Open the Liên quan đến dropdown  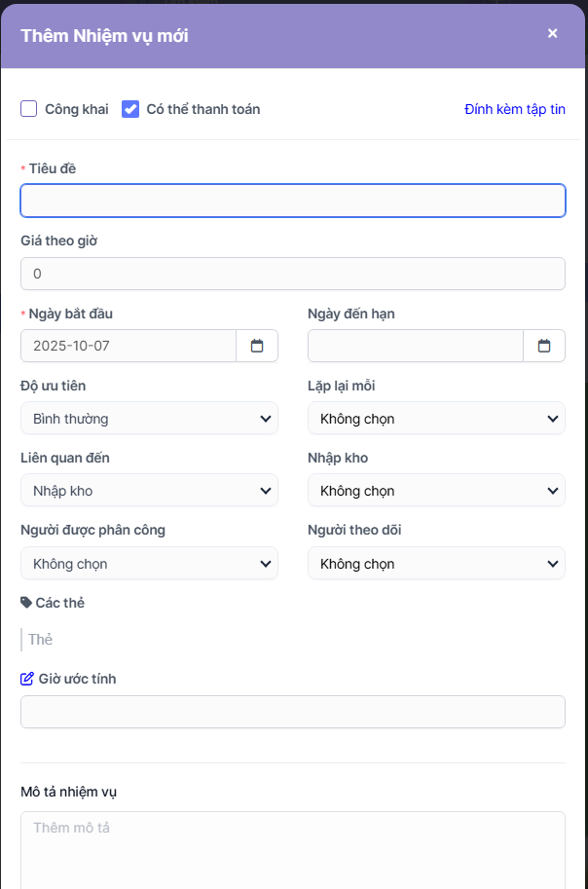click(x=149, y=491)
